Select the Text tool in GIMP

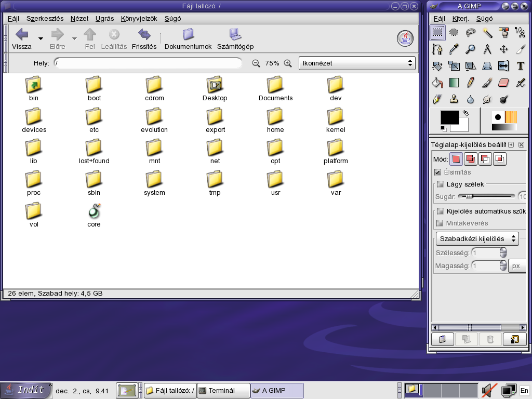click(520, 66)
